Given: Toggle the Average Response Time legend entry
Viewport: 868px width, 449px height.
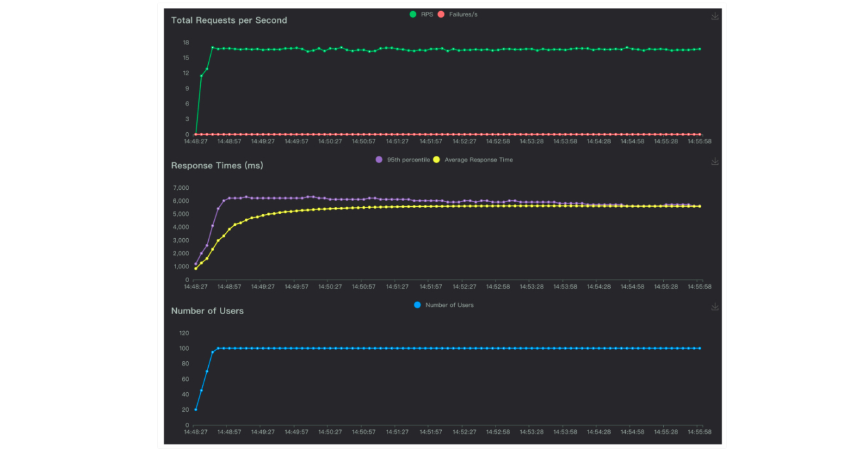Looking at the screenshot, I should click(x=473, y=160).
